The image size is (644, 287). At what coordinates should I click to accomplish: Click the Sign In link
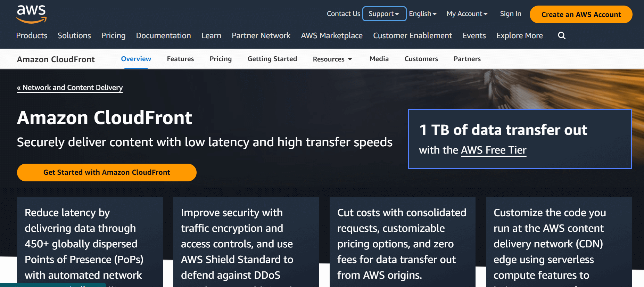pos(510,14)
